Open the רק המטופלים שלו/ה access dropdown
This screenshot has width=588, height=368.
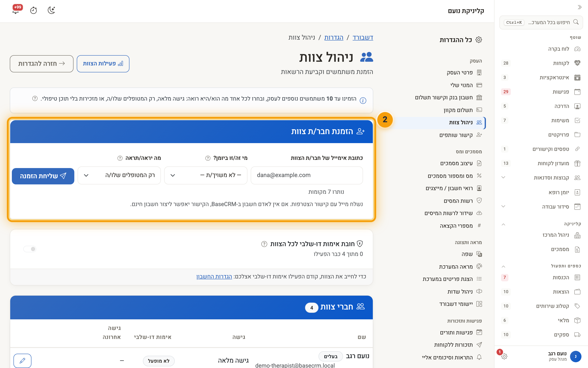click(119, 175)
